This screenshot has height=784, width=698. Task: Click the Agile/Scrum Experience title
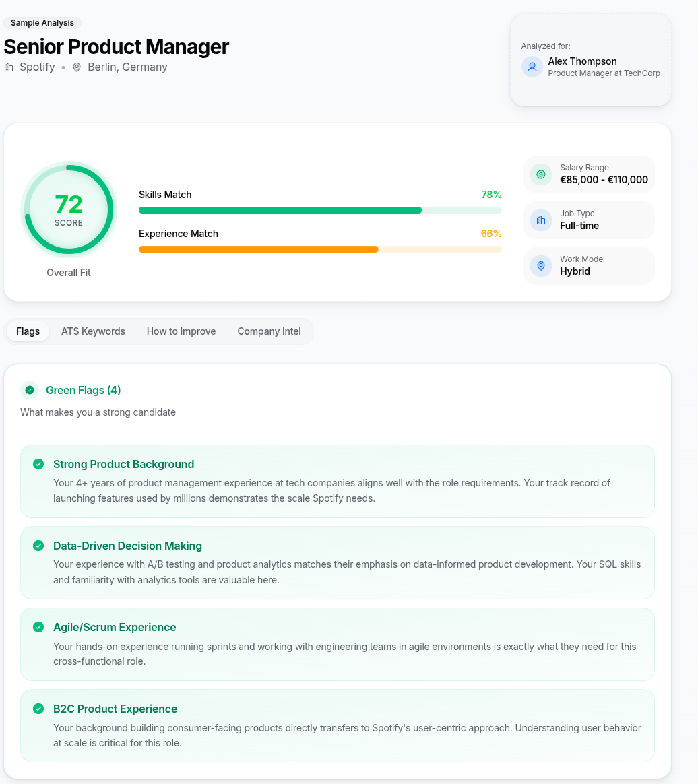tap(115, 627)
